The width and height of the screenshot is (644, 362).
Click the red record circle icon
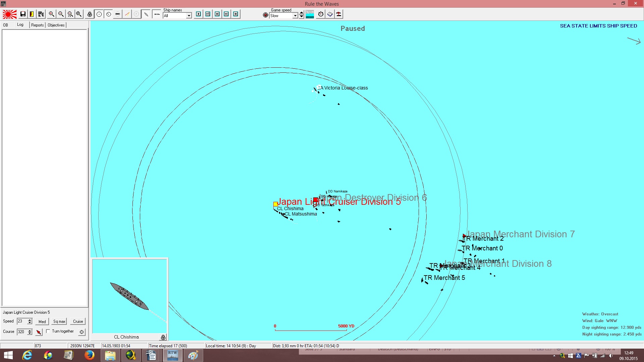[266, 15]
